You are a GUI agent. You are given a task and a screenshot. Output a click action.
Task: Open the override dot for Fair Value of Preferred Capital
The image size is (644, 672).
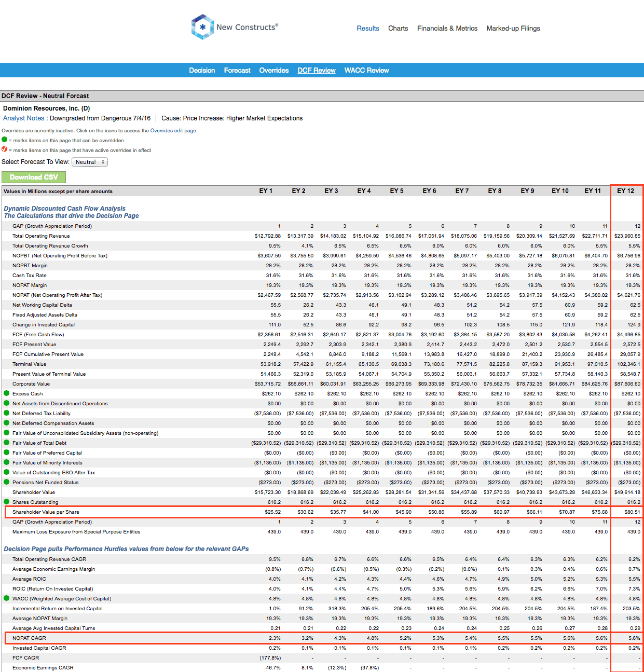pos(7,452)
